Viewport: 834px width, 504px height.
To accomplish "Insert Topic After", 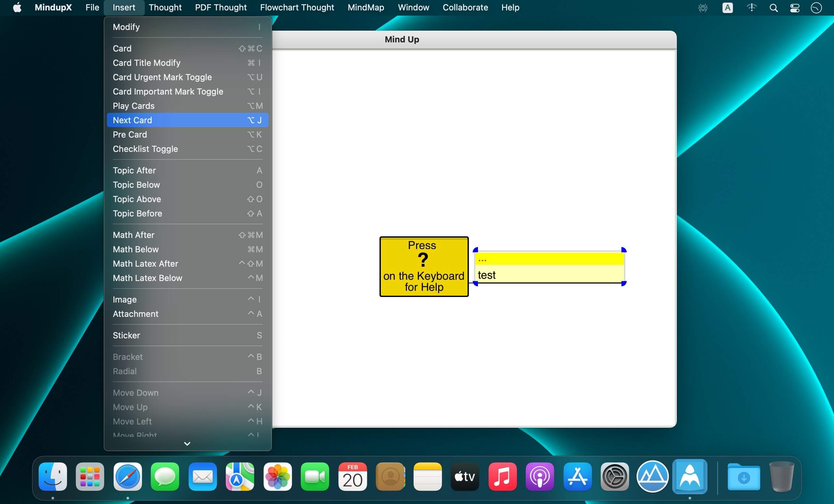I will click(187, 170).
